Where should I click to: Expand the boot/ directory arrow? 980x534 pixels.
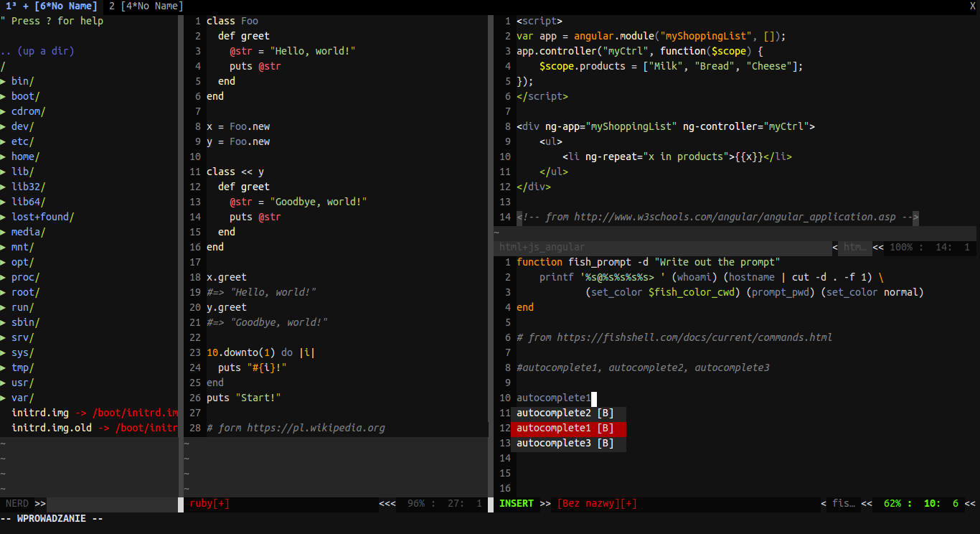tap(3, 96)
